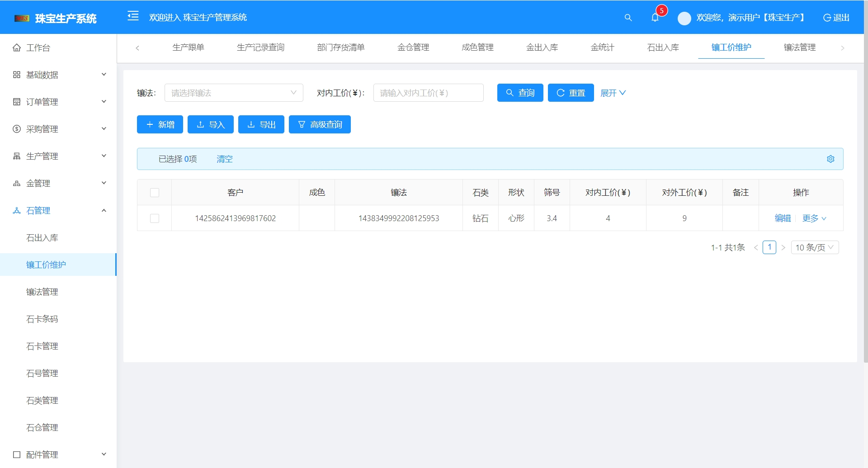Check the checkbox for customer 1425862413969817602 row
This screenshot has width=868, height=468.
tap(155, 218)
